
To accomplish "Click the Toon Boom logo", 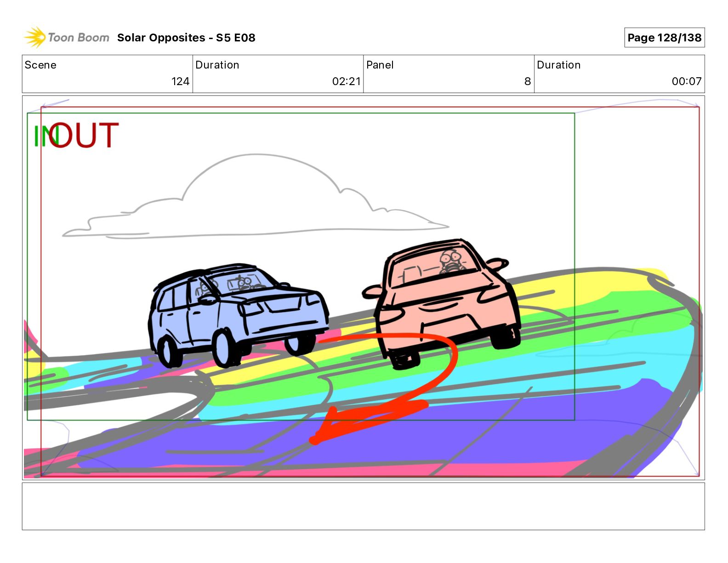I will [67, 37].
